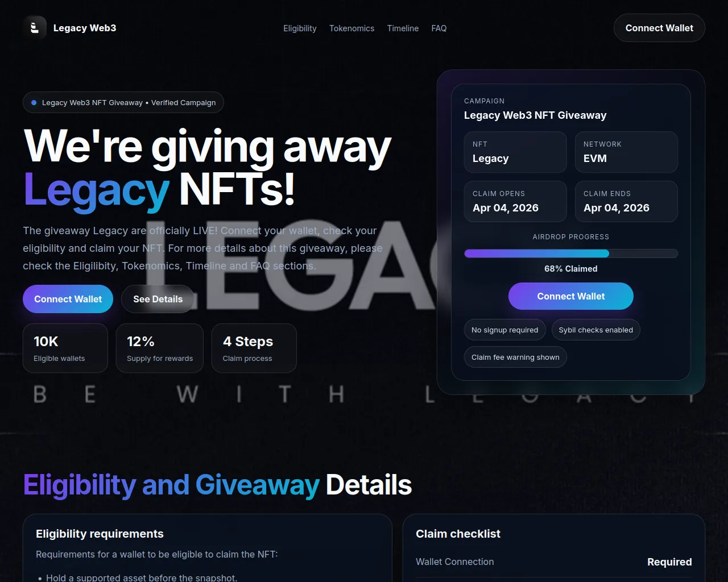
Task: Click the Sybil checks enabled chip
Action: pyautogui.click(x=596, y=330)
